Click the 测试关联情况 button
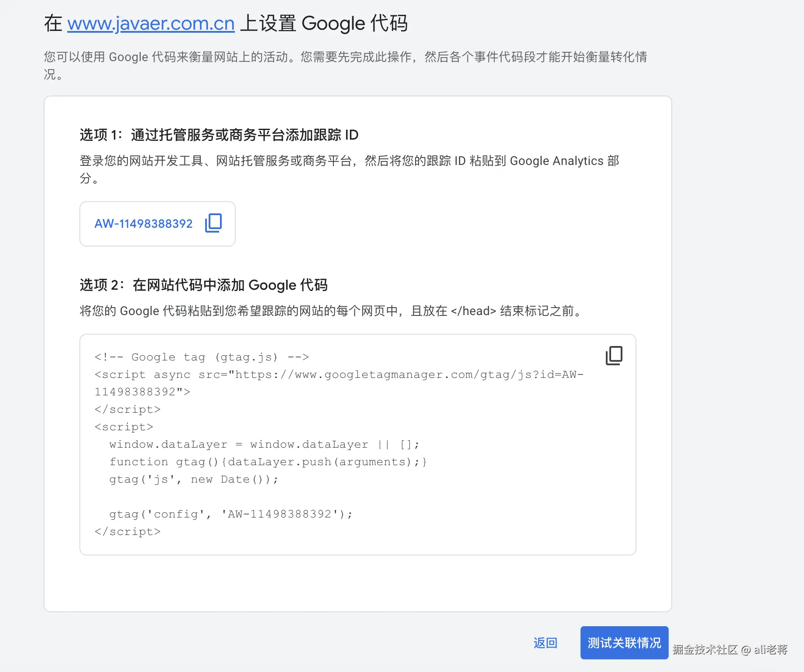Viewport: 804px width, 672px height. click(624, 643)
